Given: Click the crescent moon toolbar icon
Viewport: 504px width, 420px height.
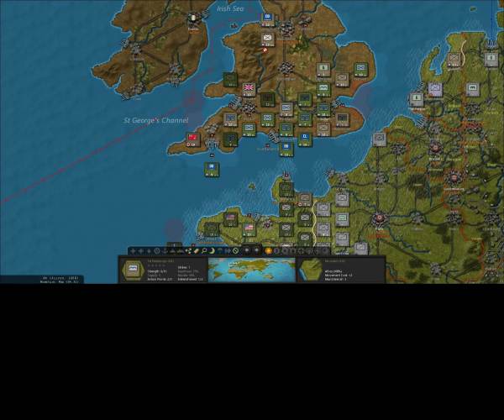Looking at the screenshot, I should pyautogui.click(x=212, y=251).
